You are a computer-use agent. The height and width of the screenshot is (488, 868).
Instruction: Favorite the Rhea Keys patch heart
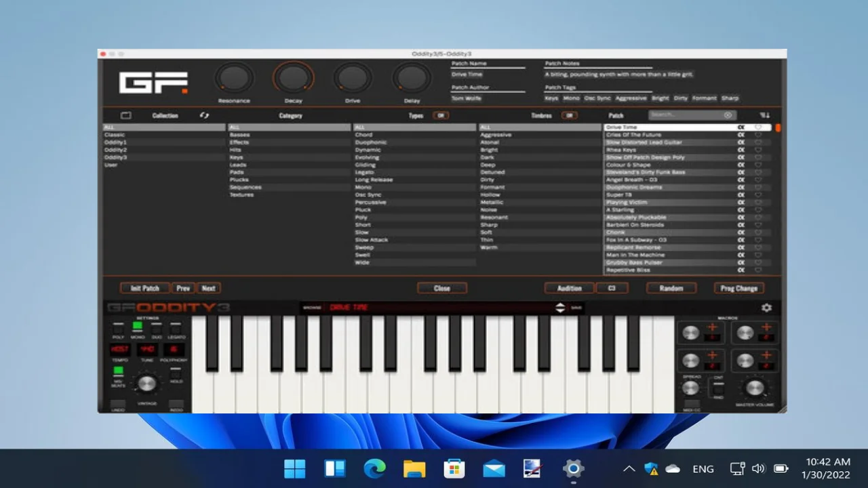(758, 150)
